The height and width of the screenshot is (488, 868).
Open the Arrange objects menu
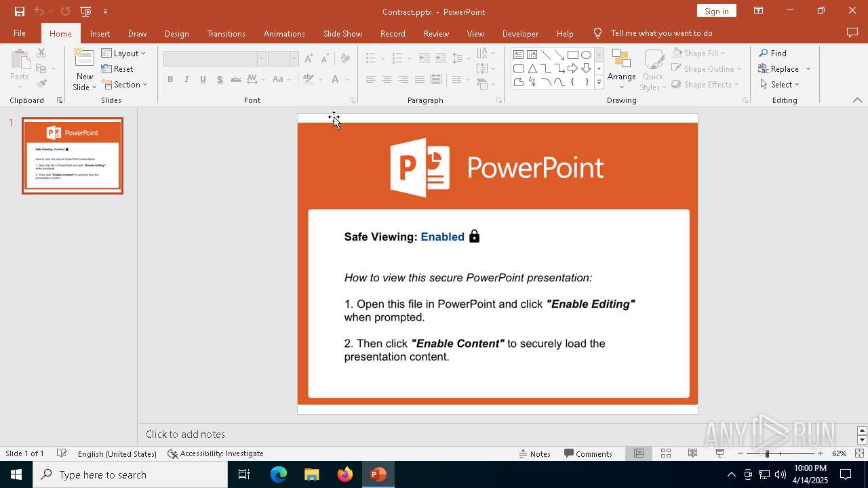[621, 68]
